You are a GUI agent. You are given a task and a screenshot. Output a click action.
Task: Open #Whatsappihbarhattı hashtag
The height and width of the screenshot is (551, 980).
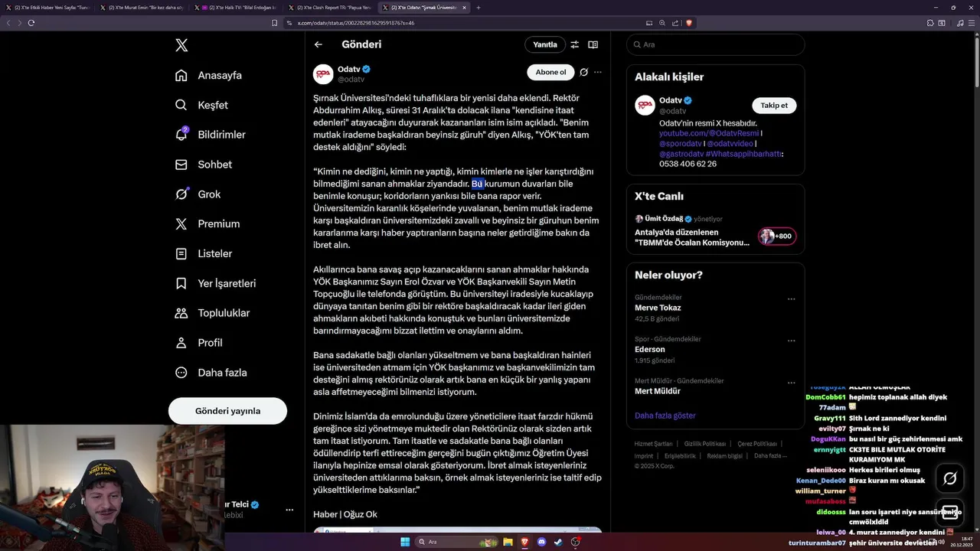743,154
